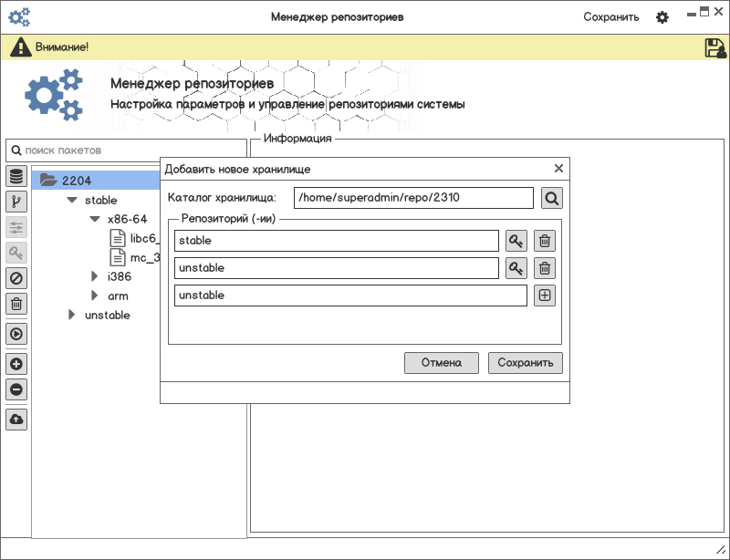Click the circled plus icon in sidebar
730x560 pixels.
click(16, 364)
